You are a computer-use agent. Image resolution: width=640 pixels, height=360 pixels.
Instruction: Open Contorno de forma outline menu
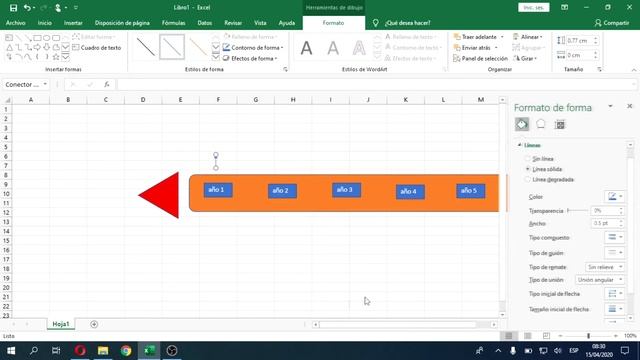coord(253,48)
